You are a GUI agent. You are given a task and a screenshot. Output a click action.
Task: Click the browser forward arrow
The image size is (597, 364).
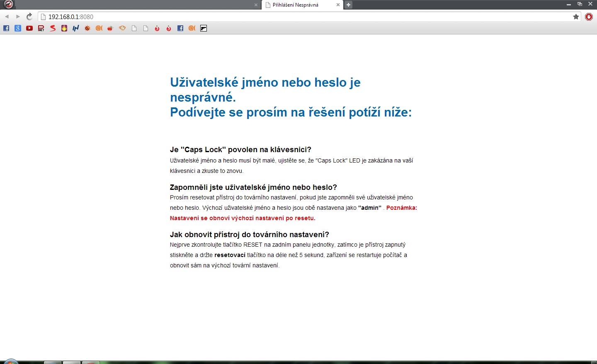(18, 17)
